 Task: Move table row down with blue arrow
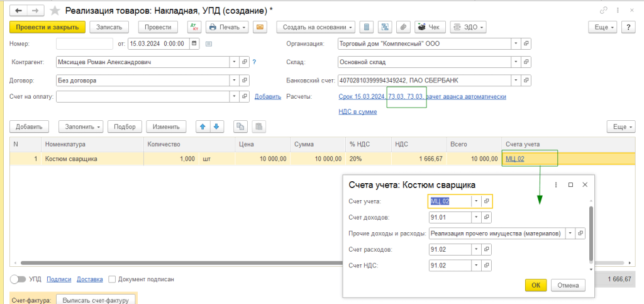pos(216,126)
